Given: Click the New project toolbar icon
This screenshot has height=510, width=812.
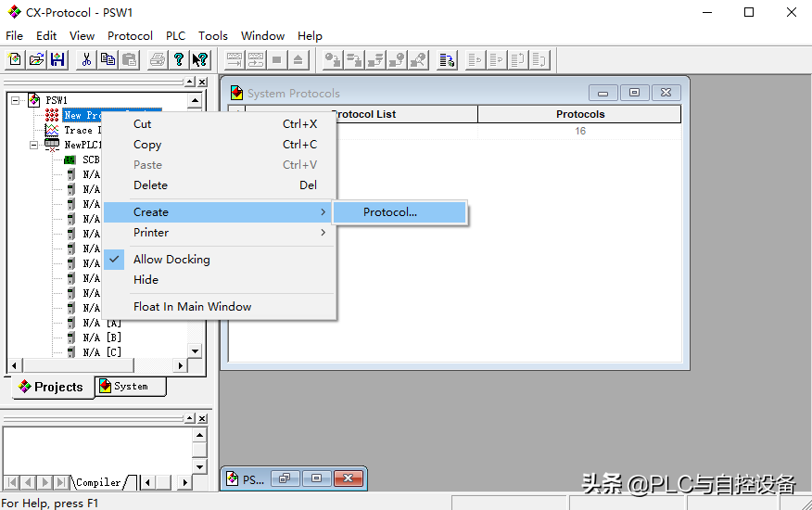Looking at the screenshot, I should point(15,59).
